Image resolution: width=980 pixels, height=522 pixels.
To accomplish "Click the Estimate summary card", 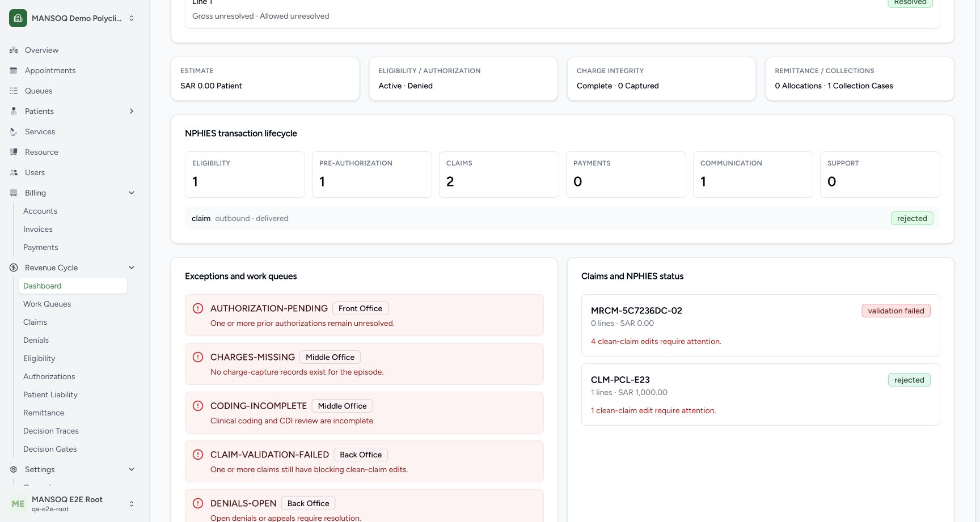I will pos(265,79).
